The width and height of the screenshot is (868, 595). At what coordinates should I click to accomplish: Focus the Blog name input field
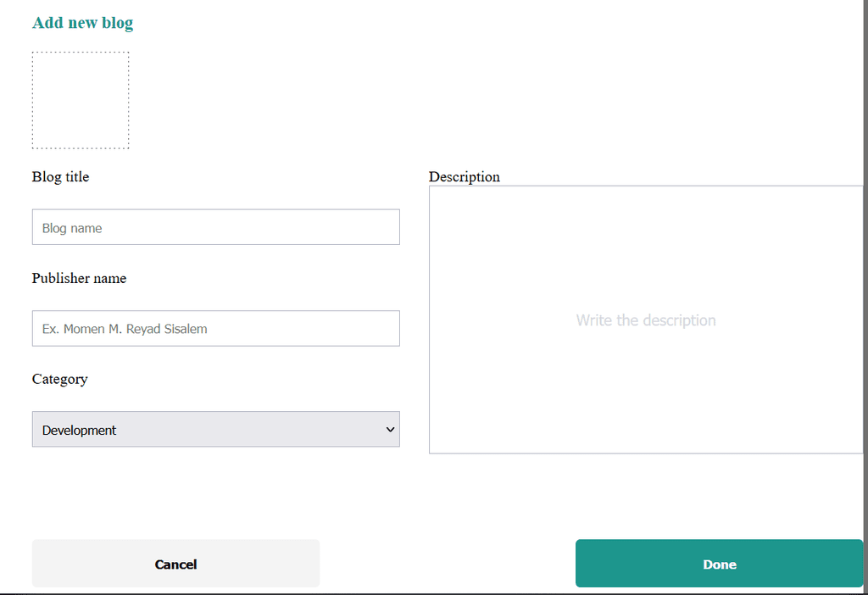pyautogui.click(x=216, y=227)
